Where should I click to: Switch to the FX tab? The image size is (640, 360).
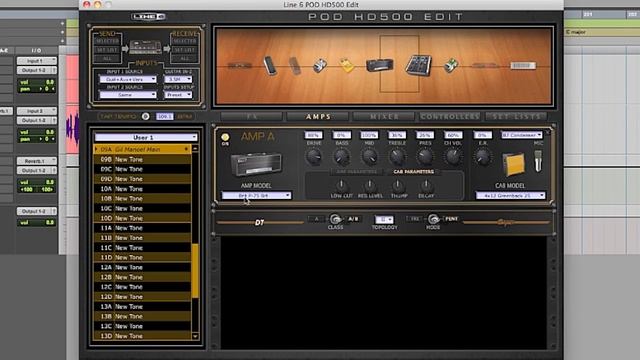251,117
